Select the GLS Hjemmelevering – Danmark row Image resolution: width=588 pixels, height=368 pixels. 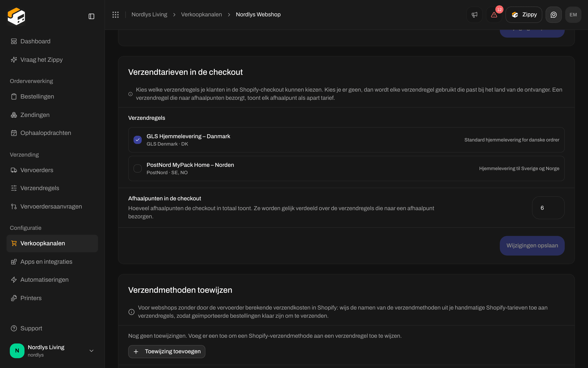(x=346, y=140)
